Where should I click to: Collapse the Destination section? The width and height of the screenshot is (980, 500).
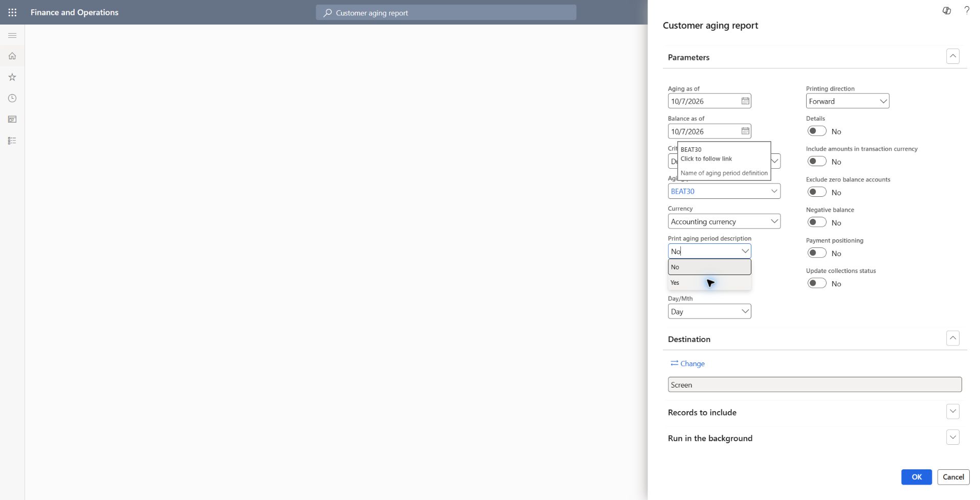[x=952, y=338]
